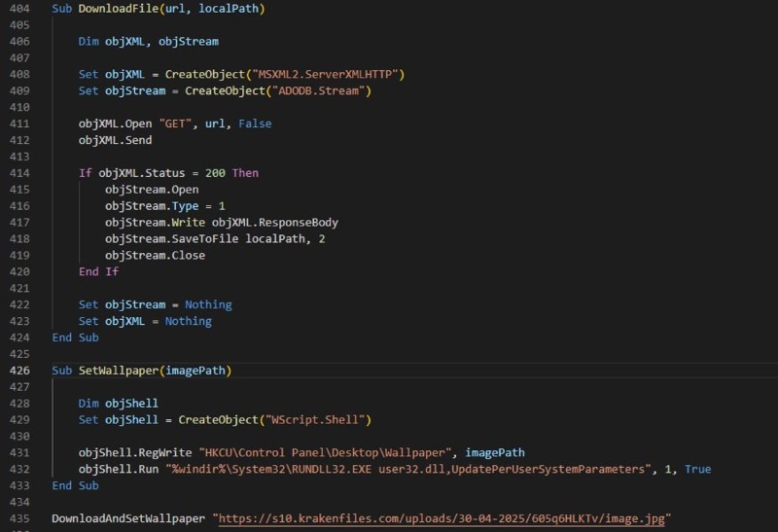This screenshot has height=532, width=778.
Task: Click line number 430 in the gutter
Action: point(19,437)
